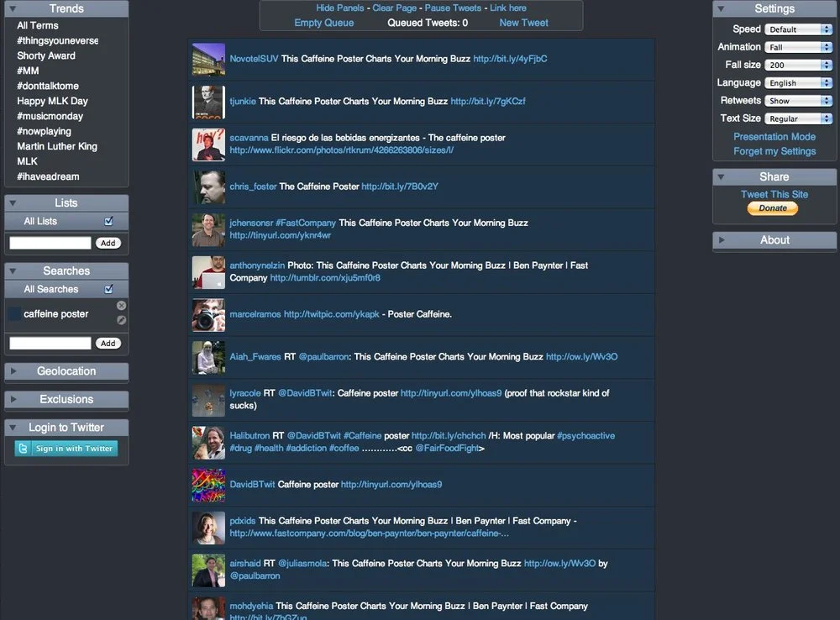Image resolution: width=840 pixels, height=620 pixels.
Task: Open the @FairFoodFight mention
Action: pyautogui.click(x=448, y=448)
